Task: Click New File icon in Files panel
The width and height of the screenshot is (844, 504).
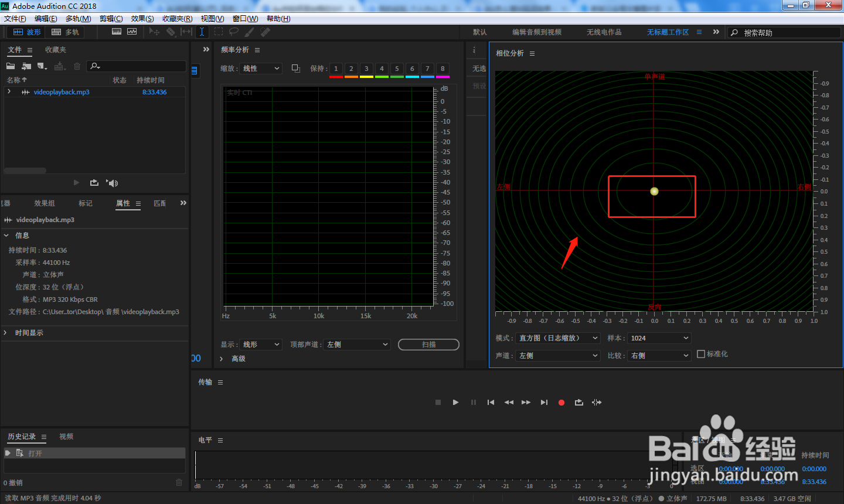Action: pyautogui.click(x=42, y=66)
